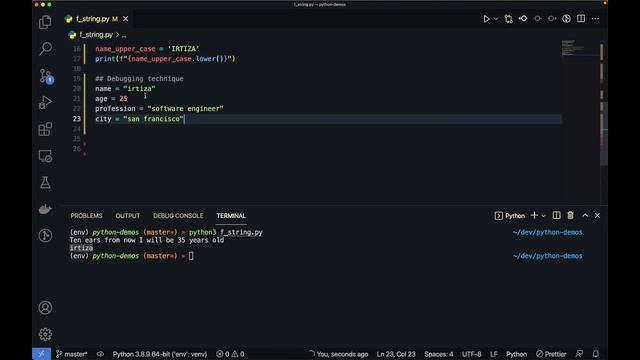Change indentation via Spaces: 4
Image resolution: width=640 pixels, height=360 pixels.
439,354
